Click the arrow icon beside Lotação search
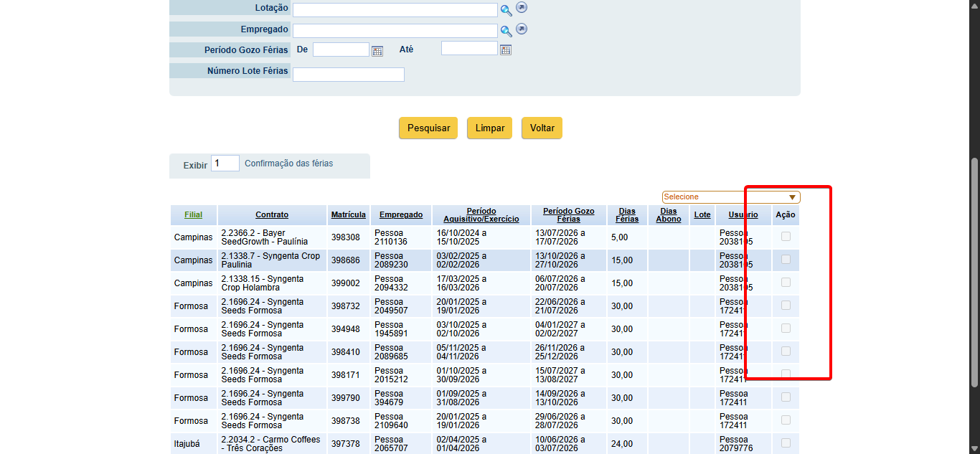This screenshot has height=454, width=980. [x=522, y=7]
